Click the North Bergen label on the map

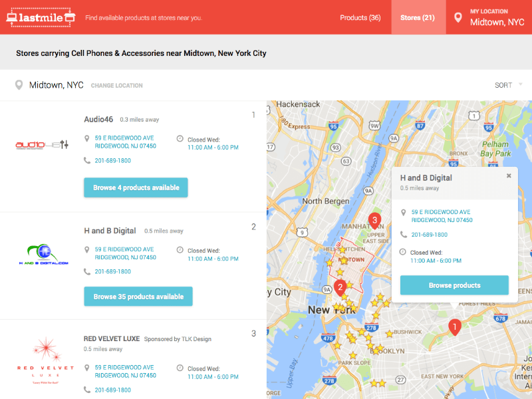tap(325, 201)
